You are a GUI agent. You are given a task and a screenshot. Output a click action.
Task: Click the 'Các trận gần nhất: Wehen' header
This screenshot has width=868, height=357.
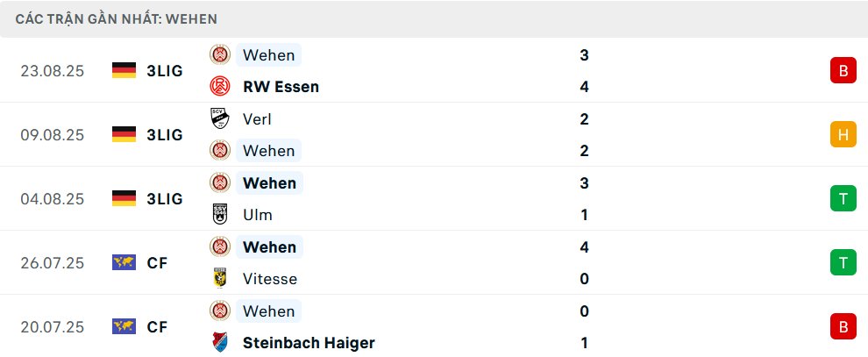(x=117, y=18)
